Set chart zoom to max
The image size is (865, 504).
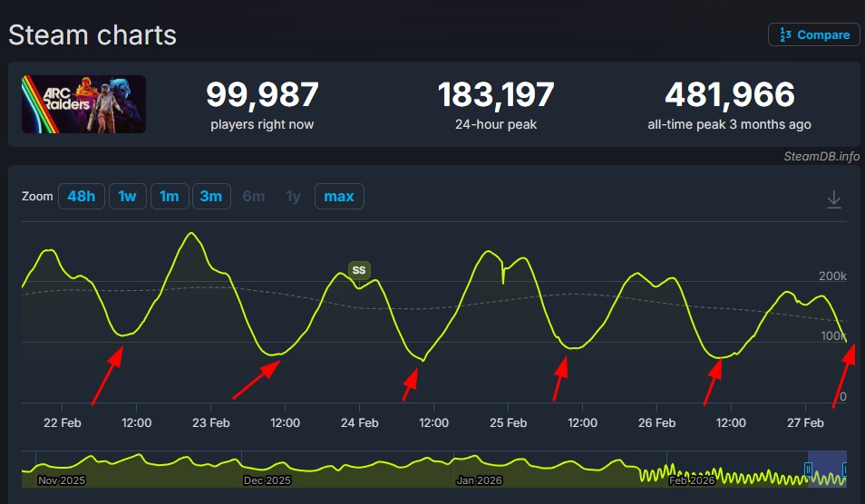pyautogui.click(x=339, y=197)
